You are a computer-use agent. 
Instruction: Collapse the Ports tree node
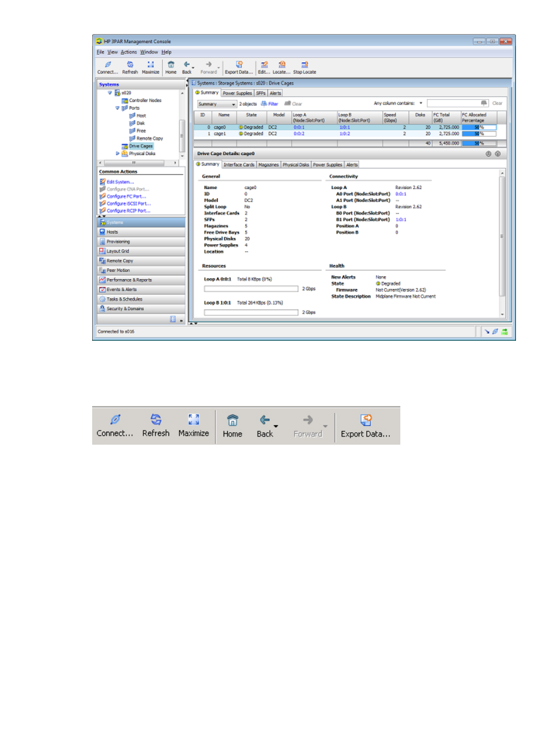pos(117,108)
